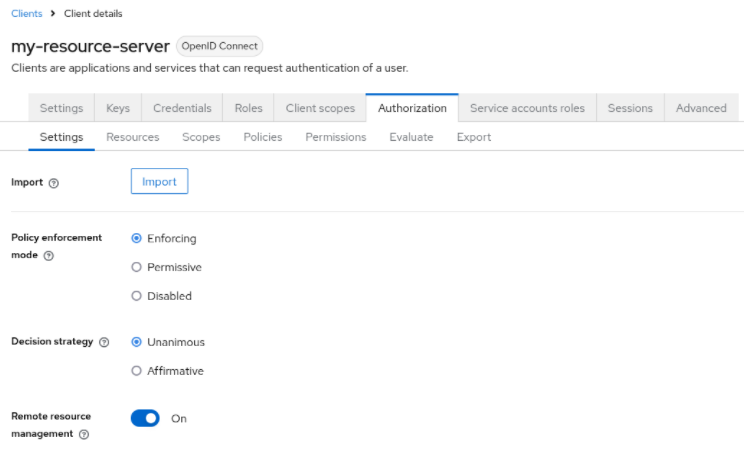Choose Affirmative decision strategy
The width and height of the screenshot is (744, 460).
point(137,371)
